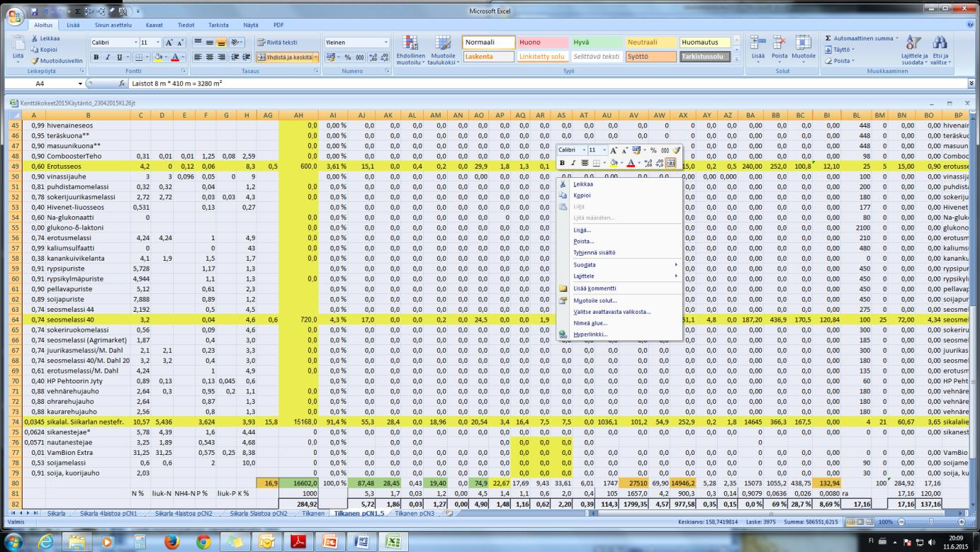The height and width of the screenshot is (552, 980).
Task: Switch to Tilkanen pCN3 sheet tab
Action: pos(415,513)
